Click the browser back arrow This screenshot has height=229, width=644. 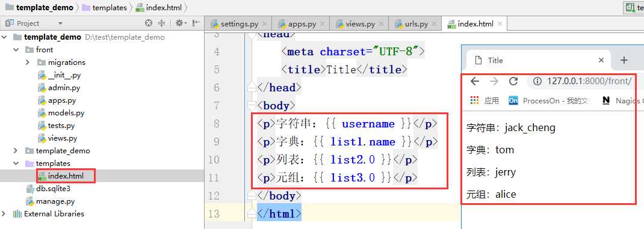(x=475, y=81)
